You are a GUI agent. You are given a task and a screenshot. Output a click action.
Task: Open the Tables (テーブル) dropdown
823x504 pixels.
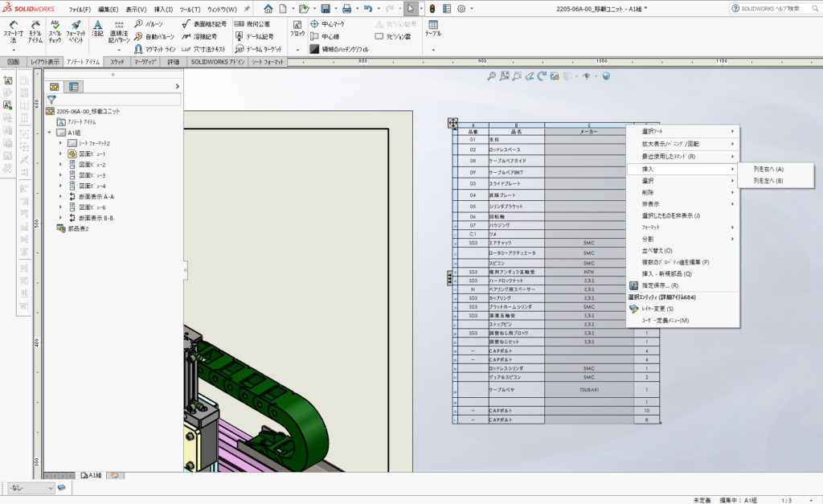[432, 34]
